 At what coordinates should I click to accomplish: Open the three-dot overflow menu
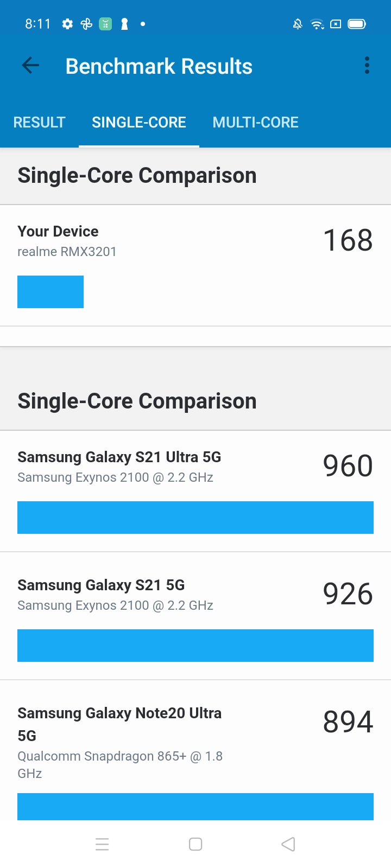click(367, 66)
